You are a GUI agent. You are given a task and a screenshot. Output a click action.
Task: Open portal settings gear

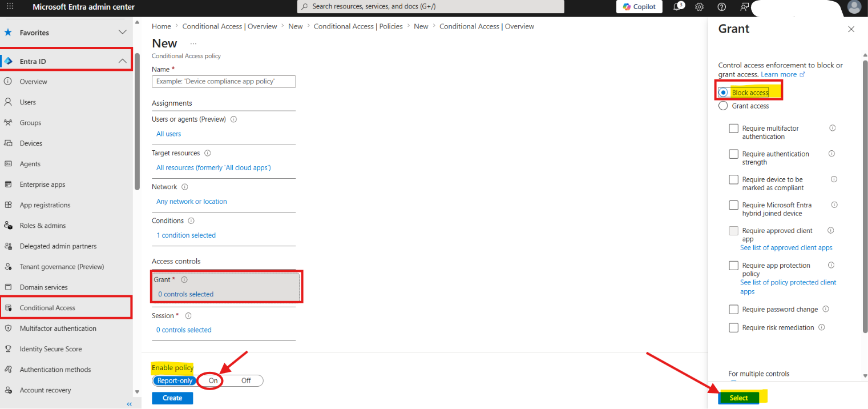pos(700,7)
